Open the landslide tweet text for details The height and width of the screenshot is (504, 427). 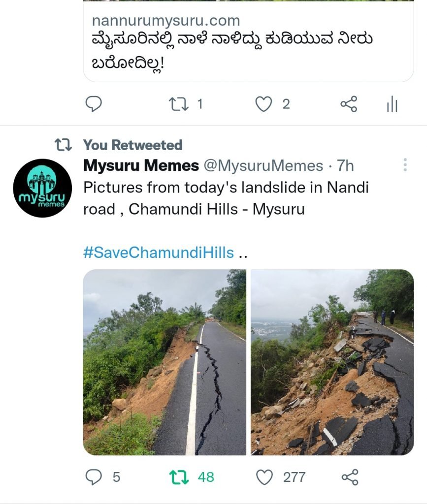[x=226, y=198]
